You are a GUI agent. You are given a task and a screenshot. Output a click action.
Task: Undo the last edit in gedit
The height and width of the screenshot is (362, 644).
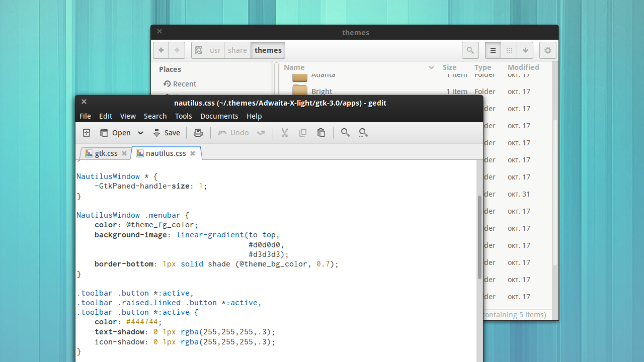[x=233, y=133]
